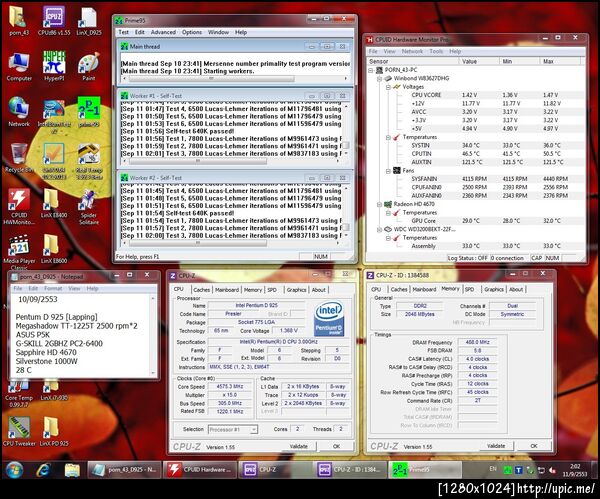Click 'Silverstone 1000W' line in Notepad

pos(46,361)
